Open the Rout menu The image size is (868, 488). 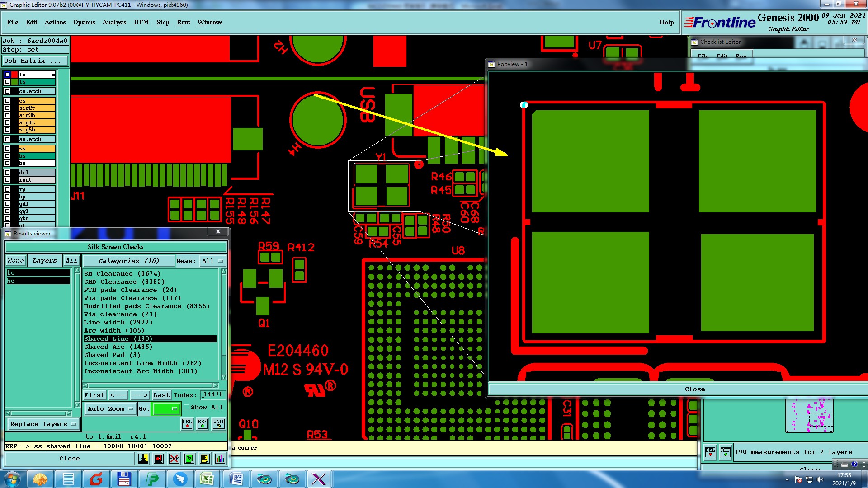pyautogui.click(x=184, y=22)
